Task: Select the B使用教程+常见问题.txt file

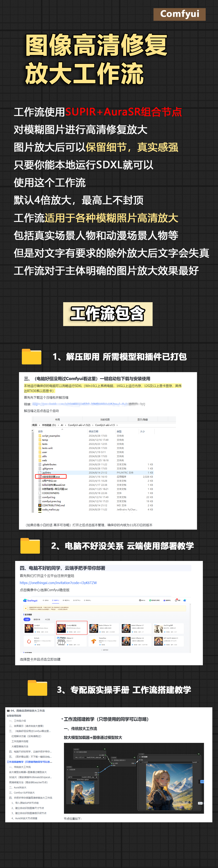Action: click(x=53, y=489)
